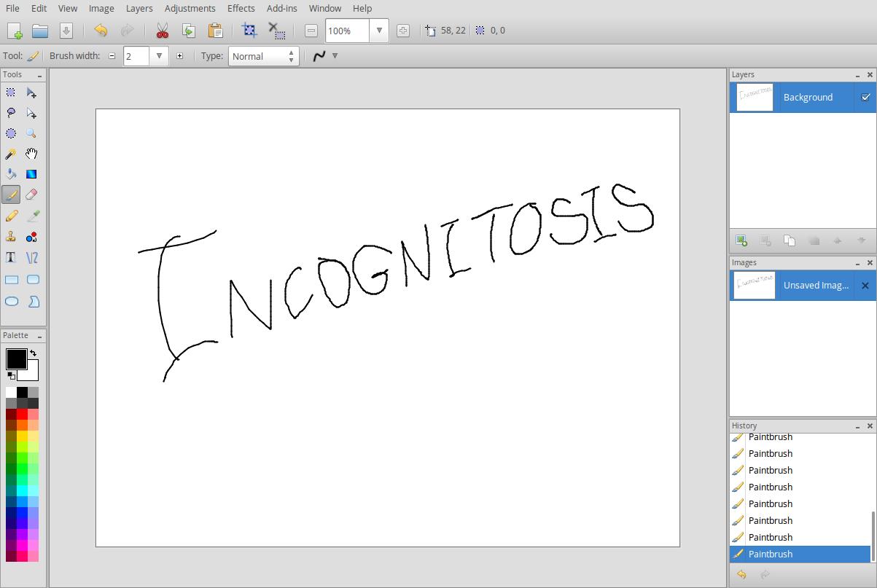
Task: Open the Adjustments menu
Action: click(190, 8)
